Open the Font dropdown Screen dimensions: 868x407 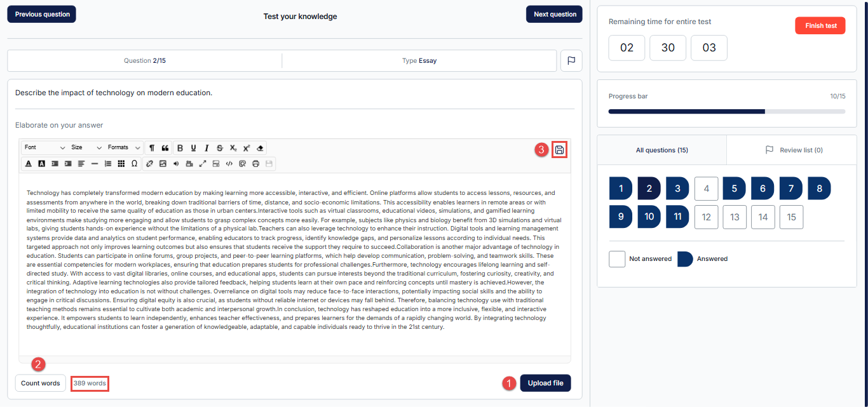[x=44, y=148]
